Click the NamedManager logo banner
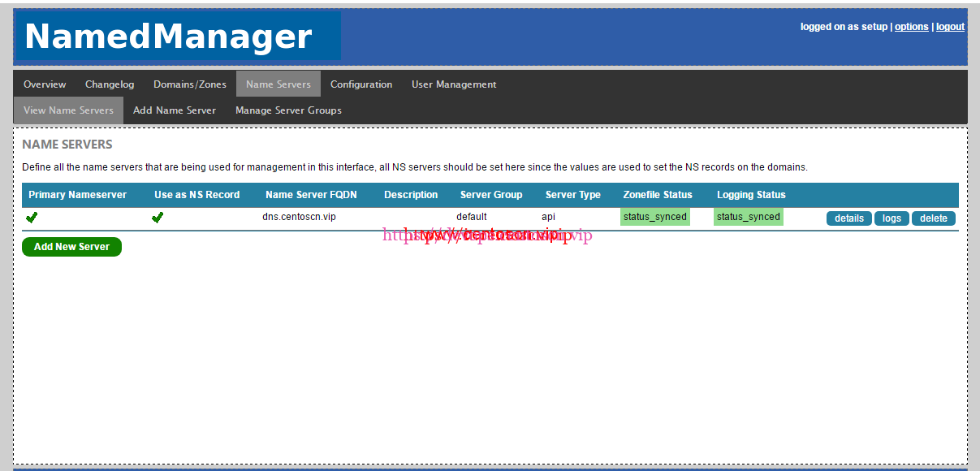Viewport: 980px width, 471px height. click(178, 37)
